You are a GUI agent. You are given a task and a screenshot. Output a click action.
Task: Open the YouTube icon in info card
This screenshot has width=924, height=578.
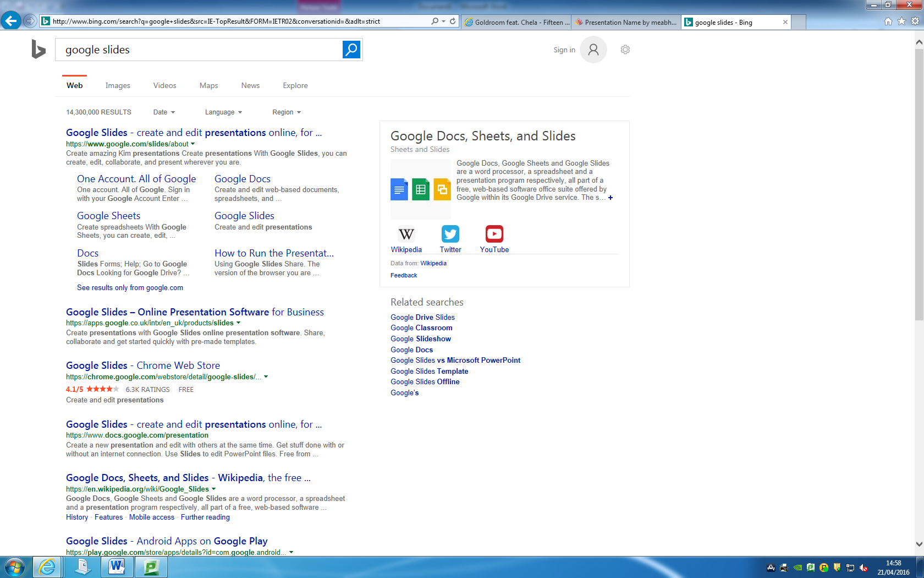(494, 234)
